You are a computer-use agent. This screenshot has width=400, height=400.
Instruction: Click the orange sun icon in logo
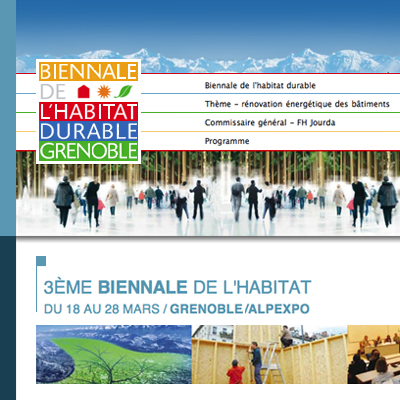tap(103, 91)
